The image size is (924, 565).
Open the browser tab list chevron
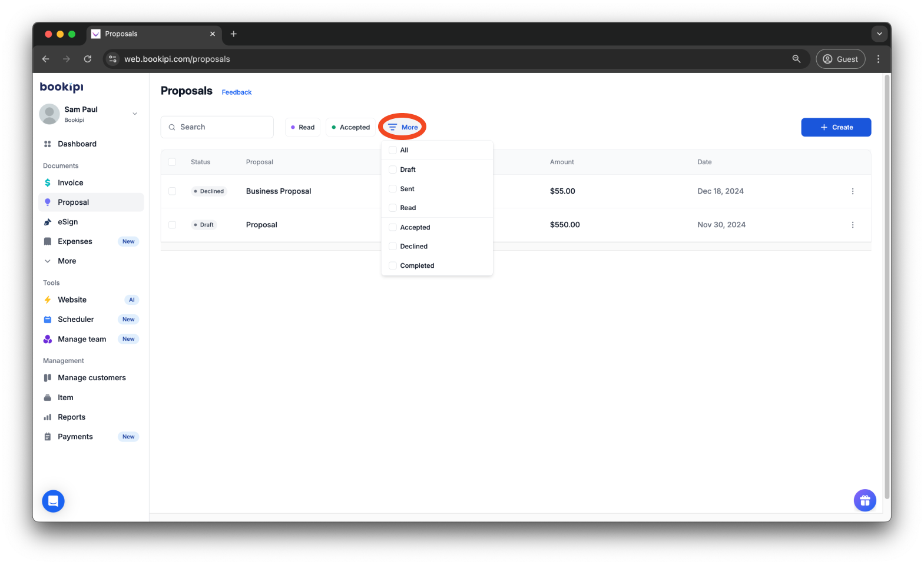879,34
